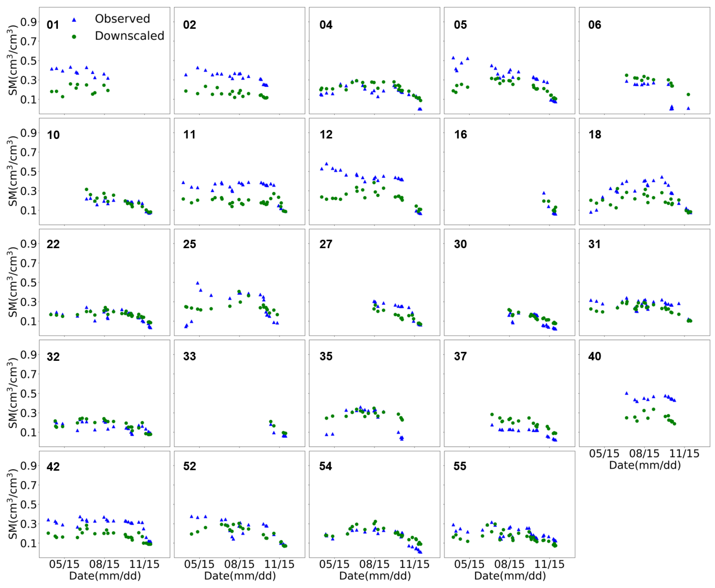The image size is (715, 588).
Task: Click the panel label 06
Action: pyautogui.click(x=595, y=25)
